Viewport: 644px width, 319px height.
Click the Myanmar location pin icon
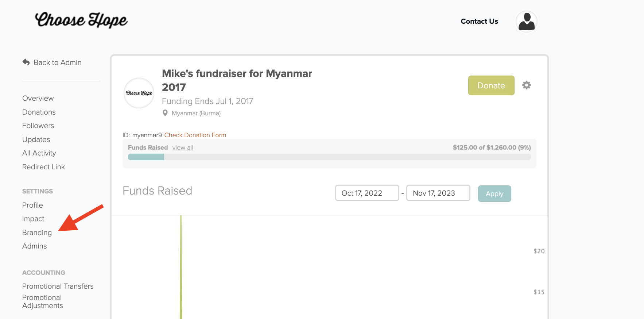click(x=165, y=113)
